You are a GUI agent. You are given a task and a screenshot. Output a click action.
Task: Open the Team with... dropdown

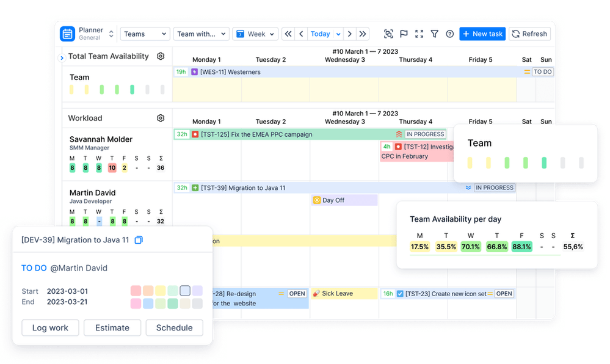tap(201, 34)
